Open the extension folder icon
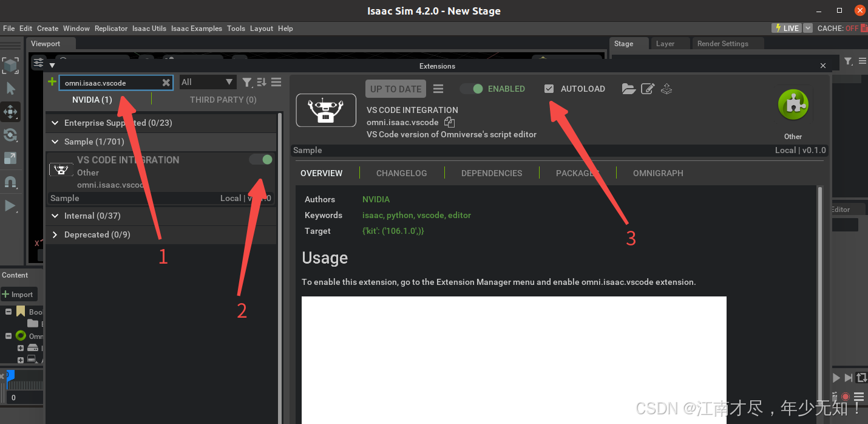 629,89
